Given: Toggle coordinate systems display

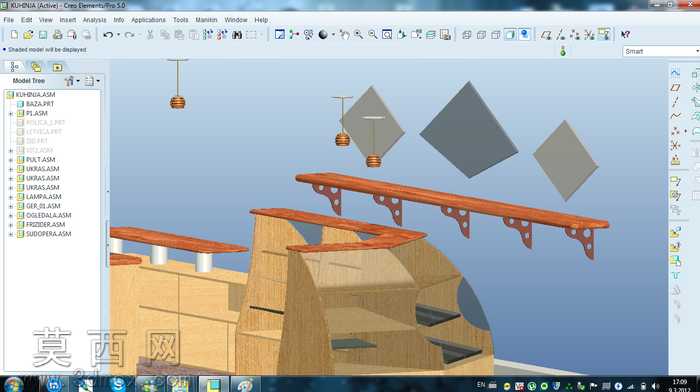Looking at the screenshot, I should click(589, 34).
